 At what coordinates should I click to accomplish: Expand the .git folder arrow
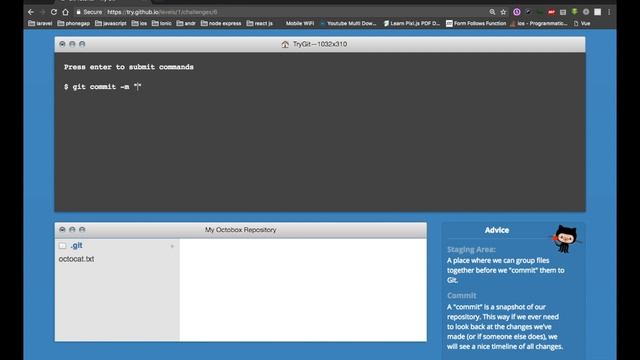pos(172,246)
